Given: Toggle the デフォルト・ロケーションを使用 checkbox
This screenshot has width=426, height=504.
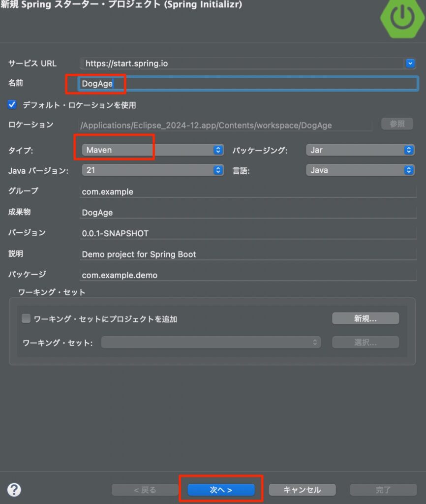Looking at the screenshot, I should 12,105.
